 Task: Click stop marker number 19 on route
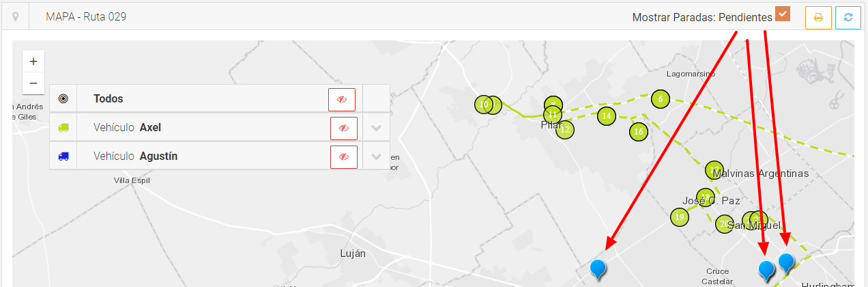click(x=679, y=217)
